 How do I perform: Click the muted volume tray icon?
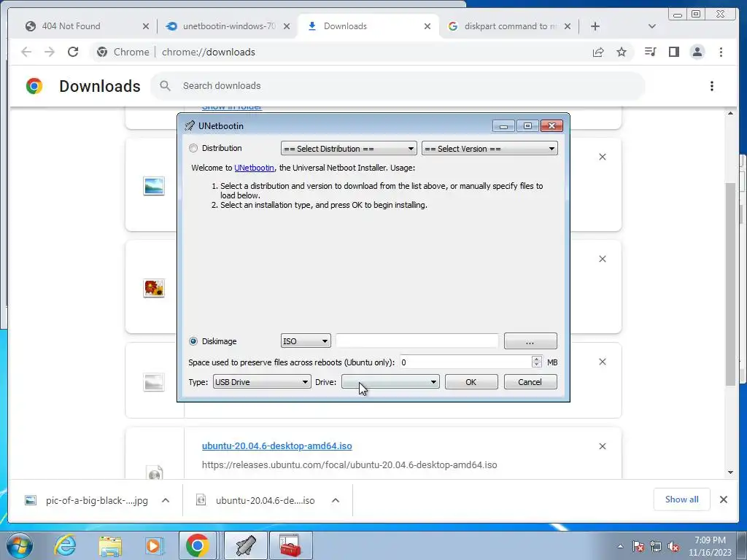click(673, 546)
